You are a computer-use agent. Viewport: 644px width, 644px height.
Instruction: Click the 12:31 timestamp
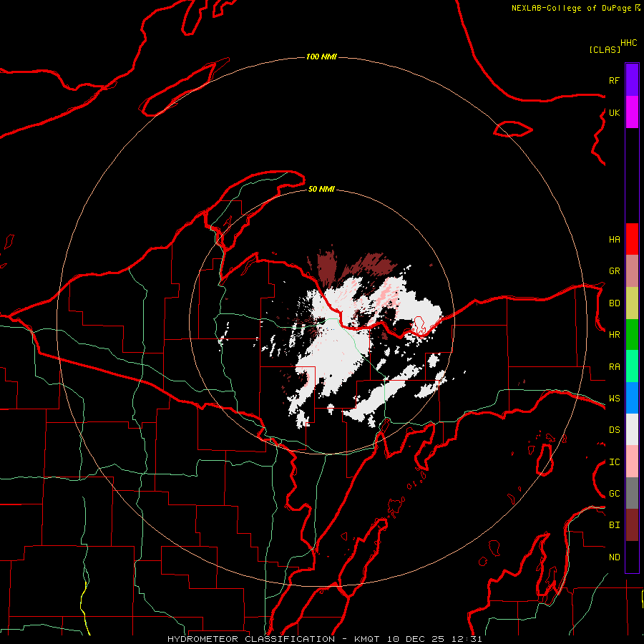pyautogui.click(x=467, y=639)
